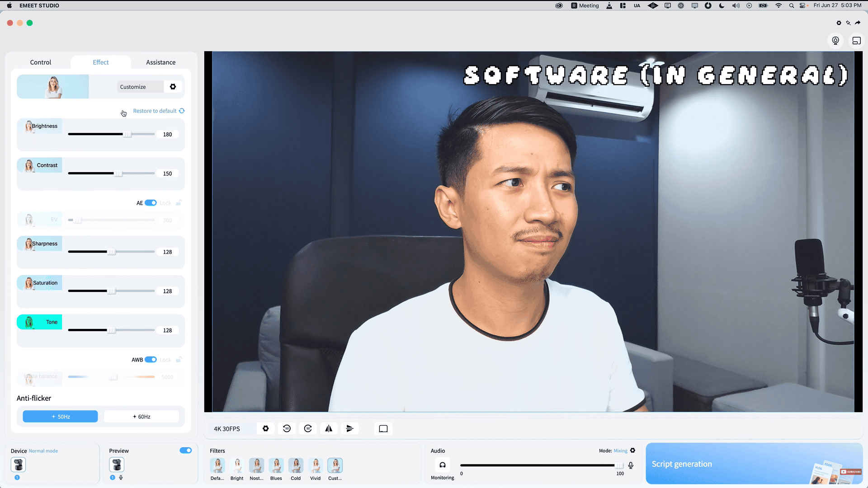Click the fullscreen frame icon in toolbar
This screenshot has width=868, height=488.
(383, 428)
